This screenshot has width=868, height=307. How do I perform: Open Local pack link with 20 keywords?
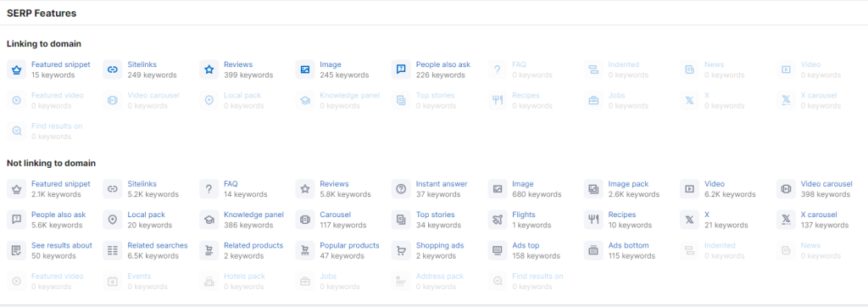click(146, 215)
